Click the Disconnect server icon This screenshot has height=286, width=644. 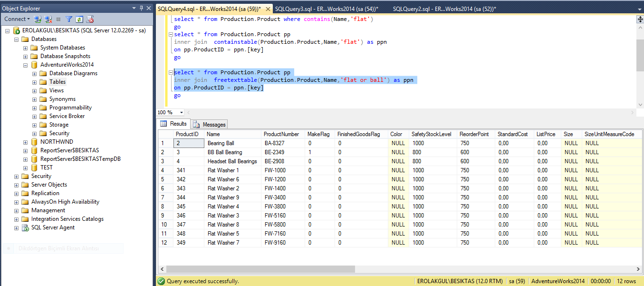[48, 19]
